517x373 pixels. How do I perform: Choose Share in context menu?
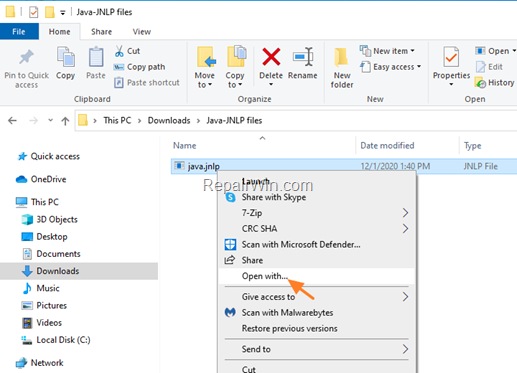coord(316,260)
